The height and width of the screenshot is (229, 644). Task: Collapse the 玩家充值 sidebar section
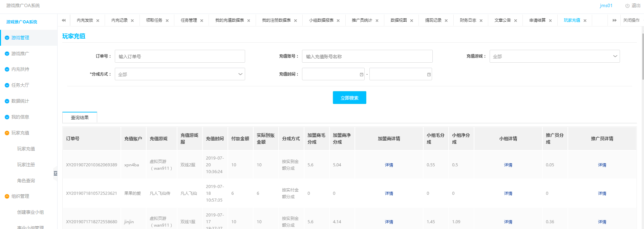coord(20,133)
